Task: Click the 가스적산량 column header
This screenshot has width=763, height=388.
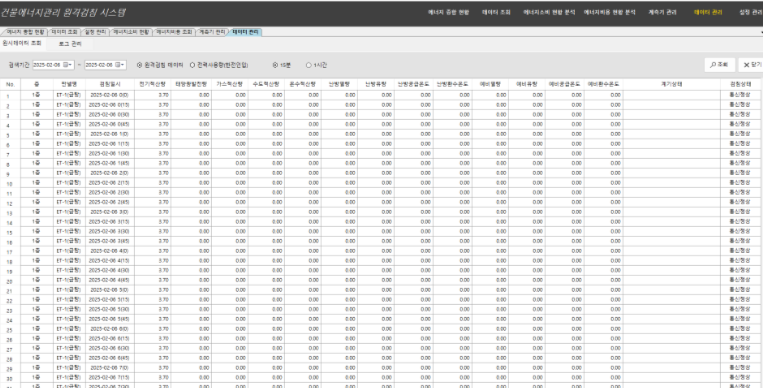Action: 230,84
